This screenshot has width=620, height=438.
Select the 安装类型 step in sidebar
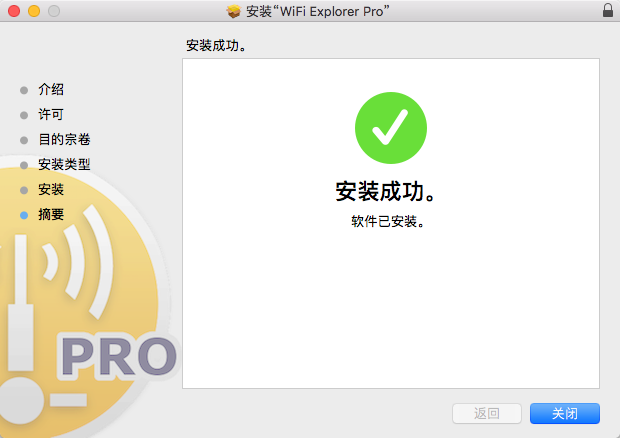[64, 164]
